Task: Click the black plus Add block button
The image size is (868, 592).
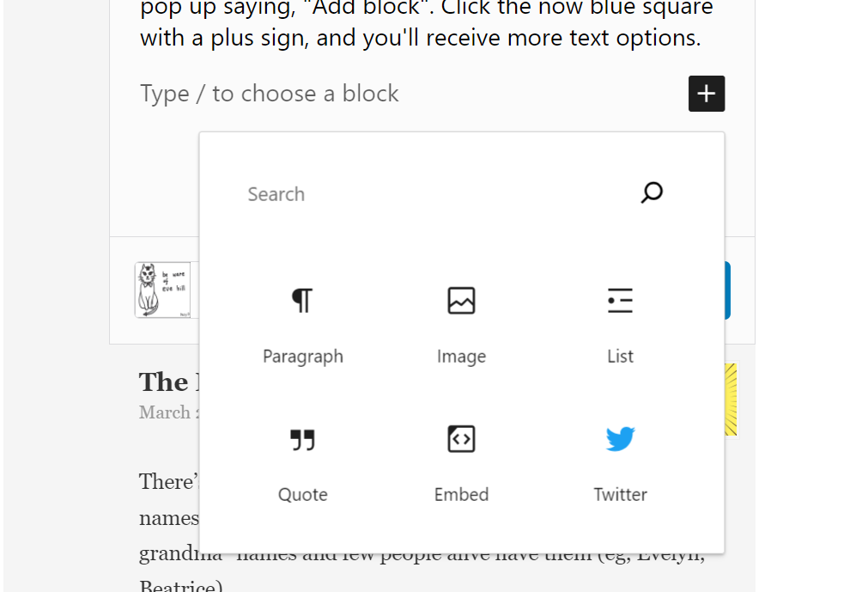Action: 707,94
